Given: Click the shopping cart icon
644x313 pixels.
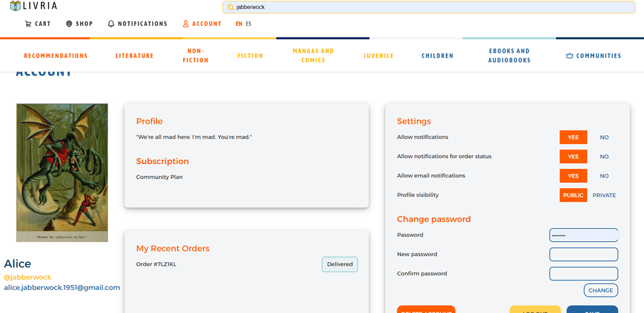Looking at the screenshot, I should 28,24.
